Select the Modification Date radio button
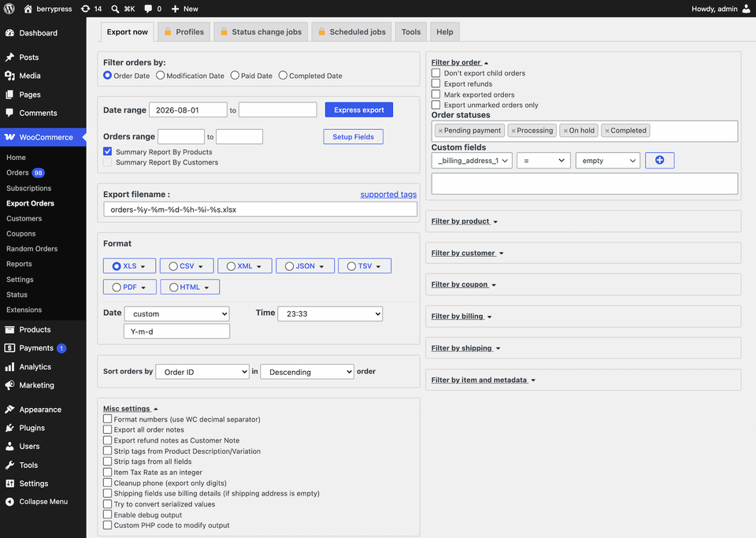756x538 pixels. click(x=160, y=75)
